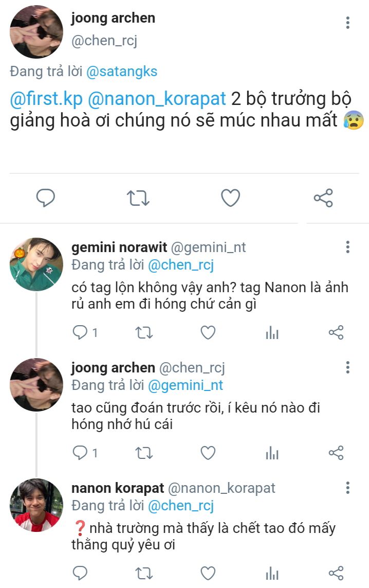Image resolution: width=369 pixels, height=588 pixels.
Task: Share joong archen's main tweet
Action: pos(323,198)
